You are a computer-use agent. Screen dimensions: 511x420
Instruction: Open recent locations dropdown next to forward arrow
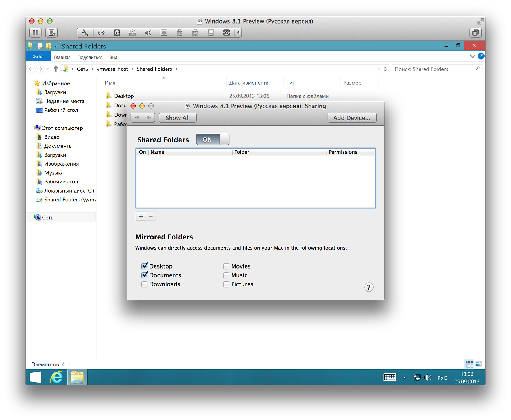click(48, 69)
